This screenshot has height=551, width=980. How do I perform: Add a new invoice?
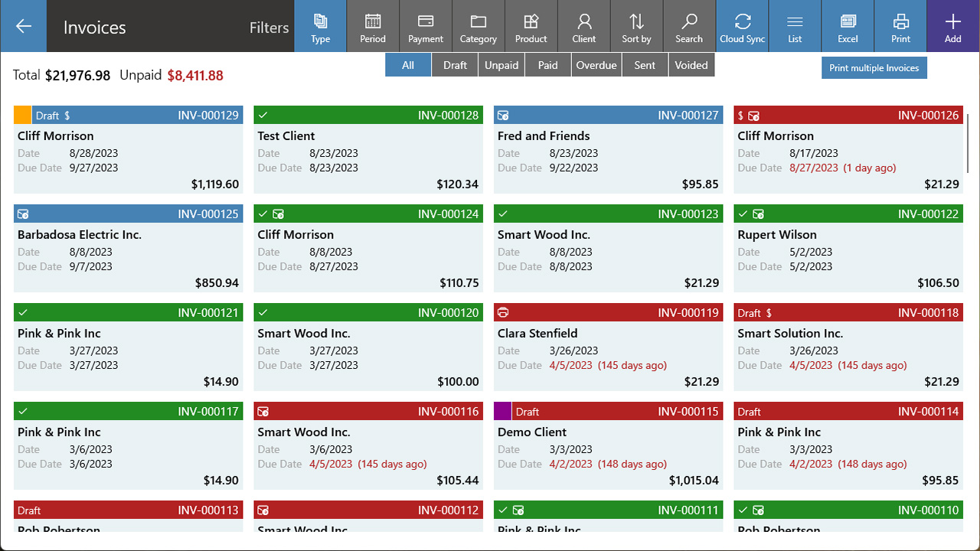(953, 26)
